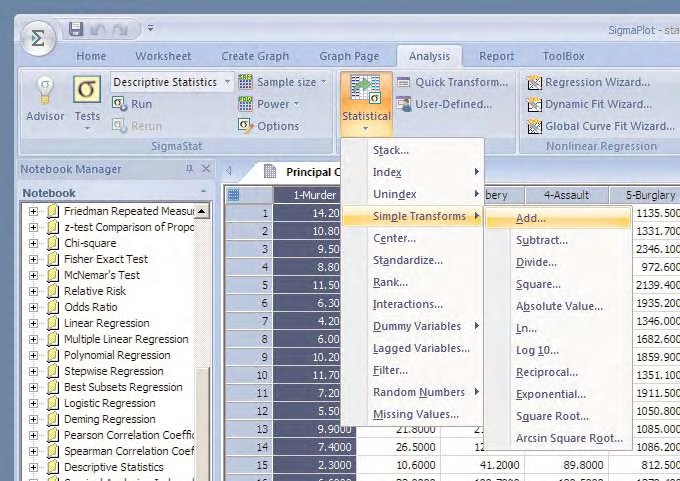The height and width of the screenshot is (481, 680).
Task: Open the Tests sigma icon
Action: tap(87, 92)
